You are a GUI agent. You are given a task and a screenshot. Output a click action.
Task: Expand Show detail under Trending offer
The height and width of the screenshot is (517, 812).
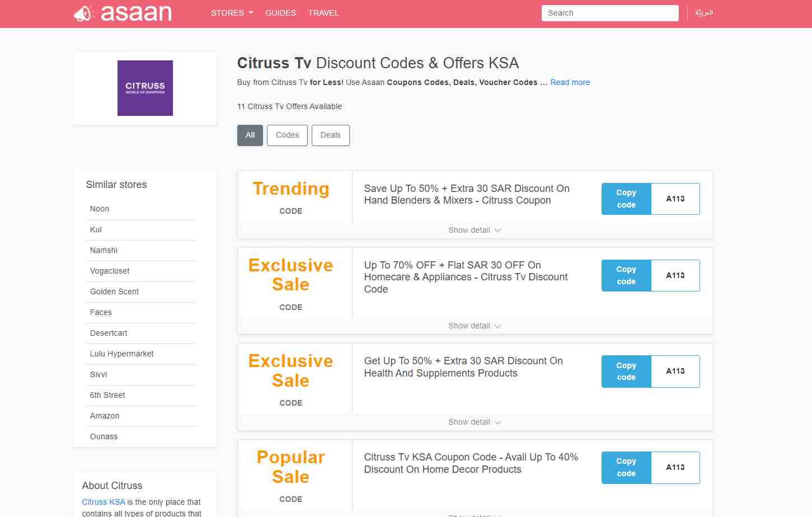[x=474, y=230]
